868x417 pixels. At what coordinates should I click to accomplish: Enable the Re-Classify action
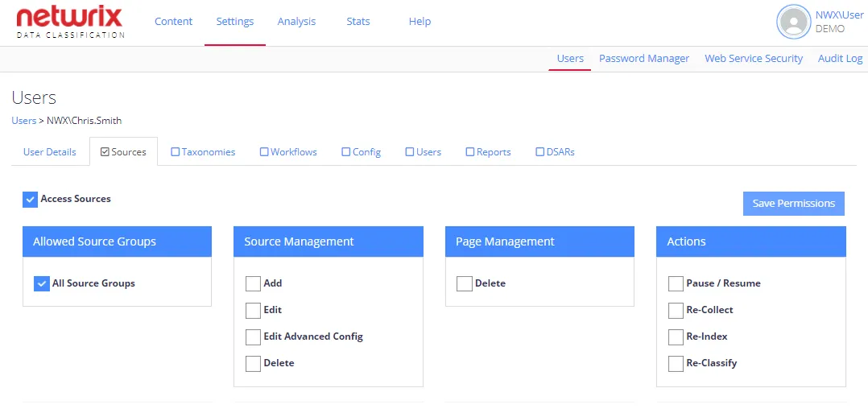tap(676, 363)
